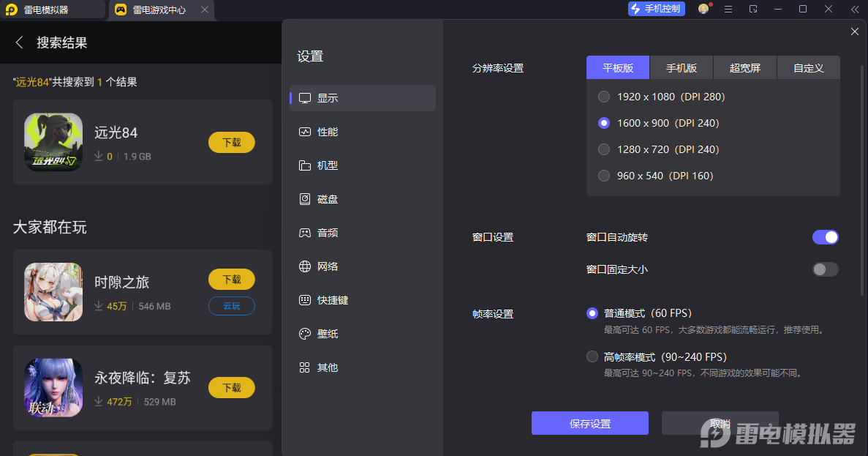Screen dimensions: 868x456
Task: Open the hamburger menu in title bar
Action: (728, 9)
